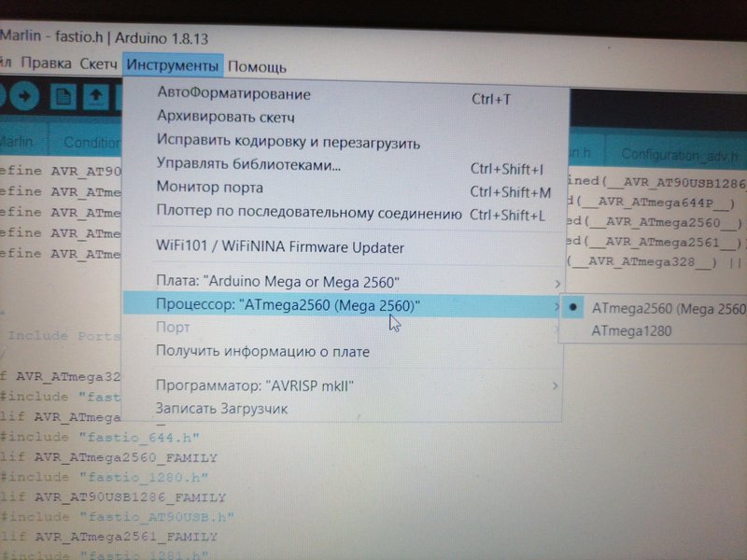Click the Upload arrow toolbar icon
747x560 pixels.
click(x=24, y=96)
